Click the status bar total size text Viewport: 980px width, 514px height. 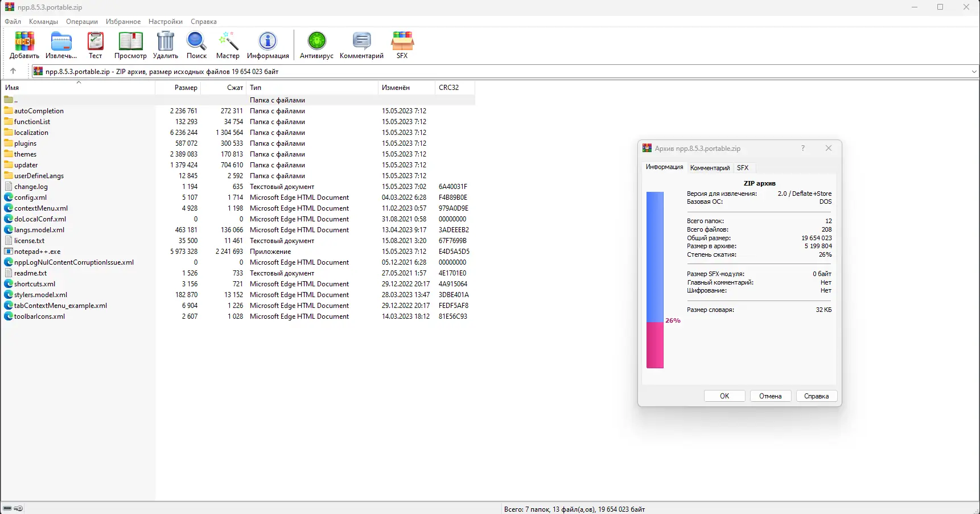574,509
